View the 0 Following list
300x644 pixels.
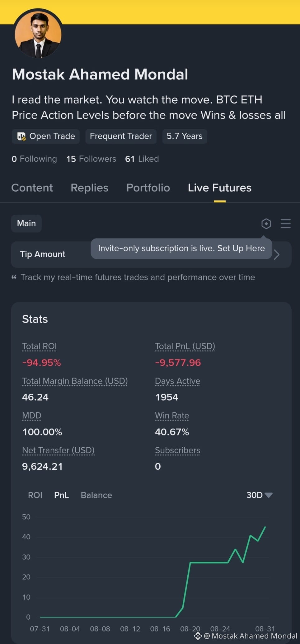pyautogui.click(x=34, y=159)
